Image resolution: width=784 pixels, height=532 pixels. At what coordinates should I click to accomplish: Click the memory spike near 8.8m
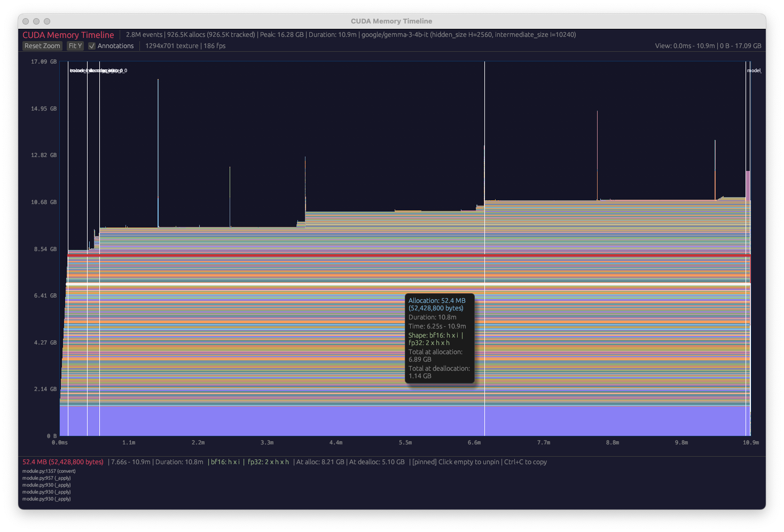tap(597, 155)
